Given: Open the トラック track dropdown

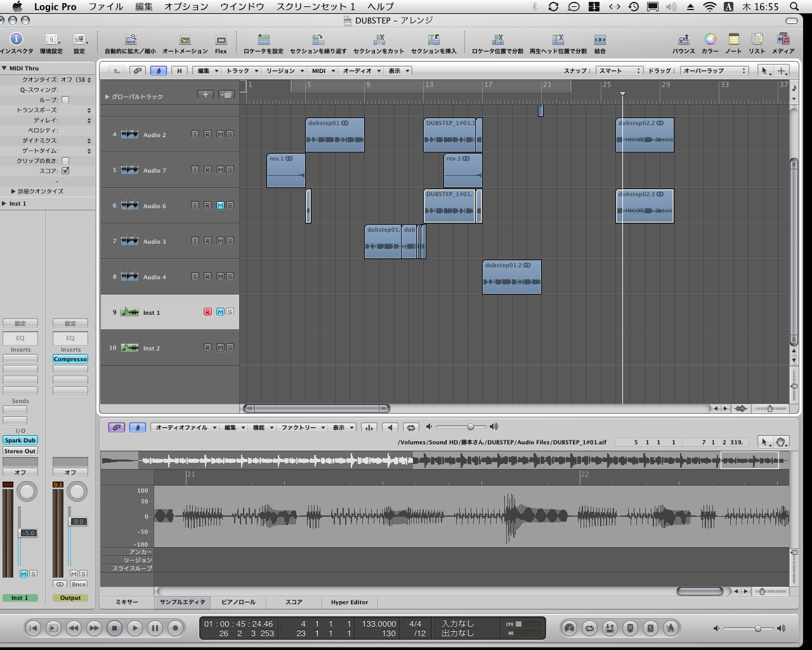Looking at the screenshot, I should click(242, 70).
